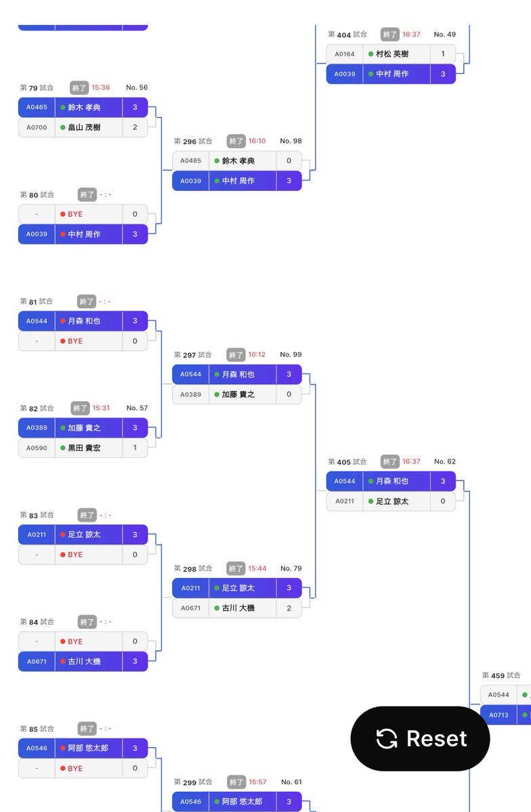Select the BYE row in match 85
531x812 pixels.
click(x=83, y=769)
